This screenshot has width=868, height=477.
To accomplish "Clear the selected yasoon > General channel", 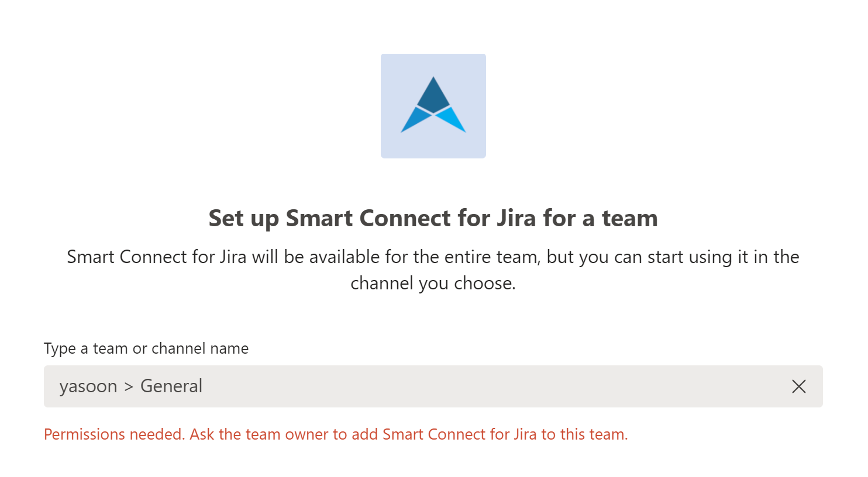I will (798, 386).
